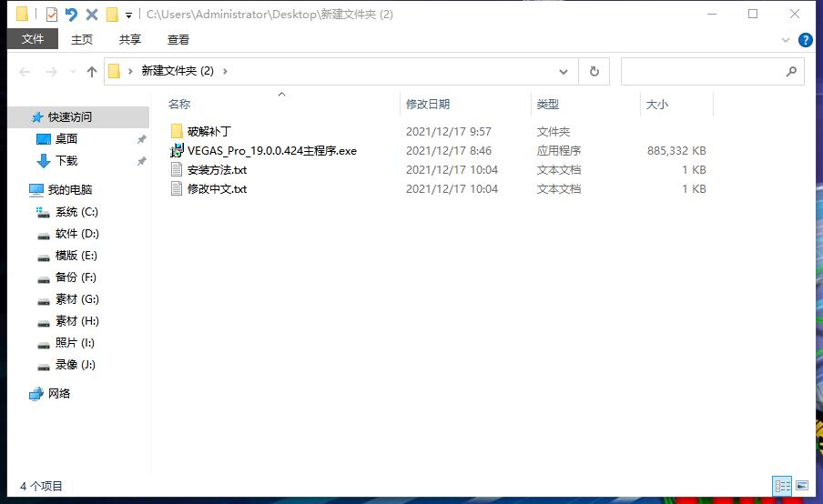Open the 文件 menu

pyautogui.click(x=33, y=39)
